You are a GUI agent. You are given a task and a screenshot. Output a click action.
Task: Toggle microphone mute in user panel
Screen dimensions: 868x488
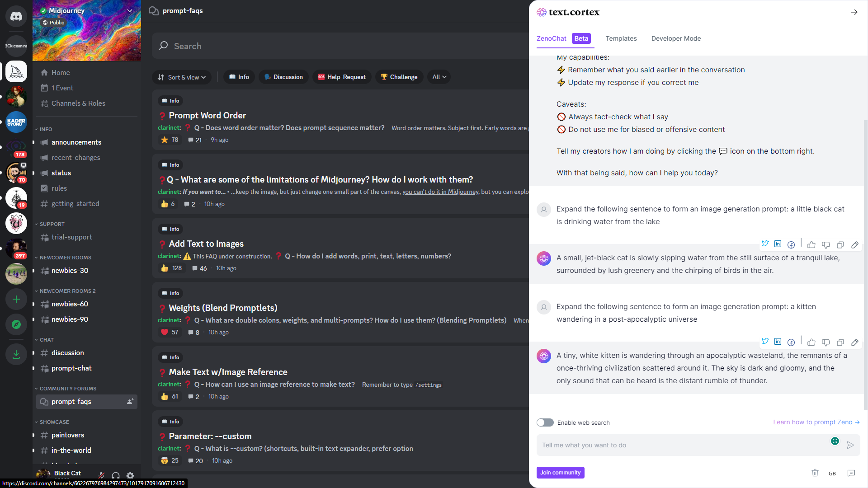(x=102, y=475)
